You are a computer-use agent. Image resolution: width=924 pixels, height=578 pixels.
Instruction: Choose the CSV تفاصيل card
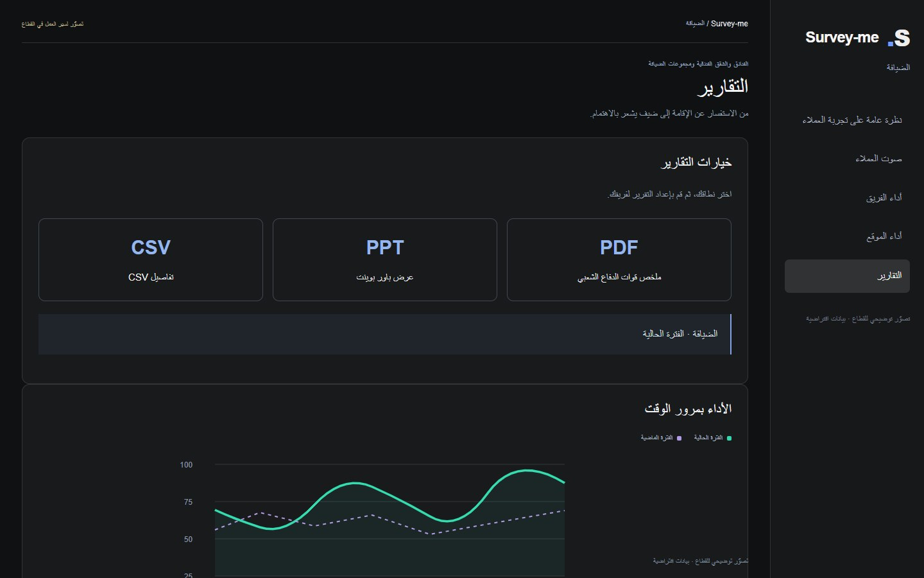pyautogui.click(x=151, y=259)
